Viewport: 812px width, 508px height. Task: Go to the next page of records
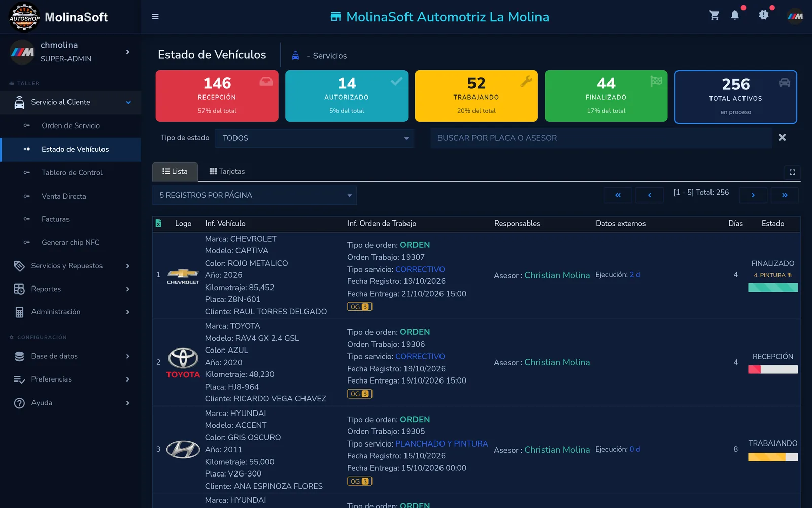click(x=753, y=195)
